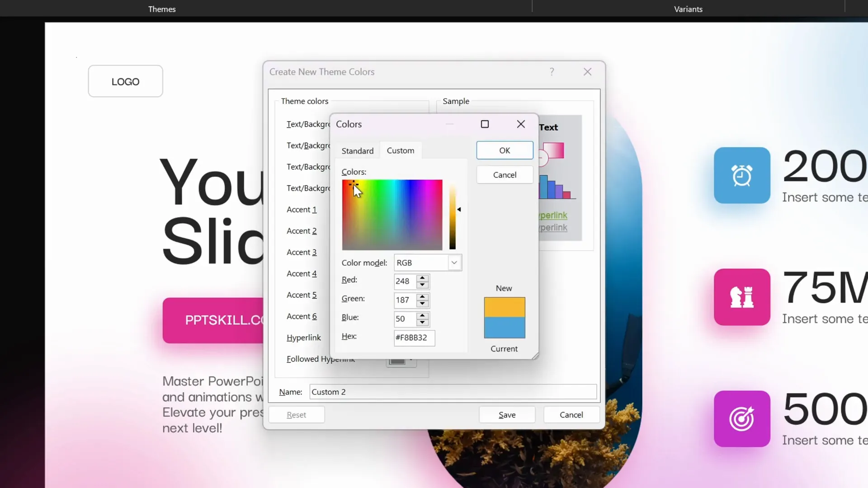Click the blue alarm clock icon
868x488 pixels.
(742, 175)
